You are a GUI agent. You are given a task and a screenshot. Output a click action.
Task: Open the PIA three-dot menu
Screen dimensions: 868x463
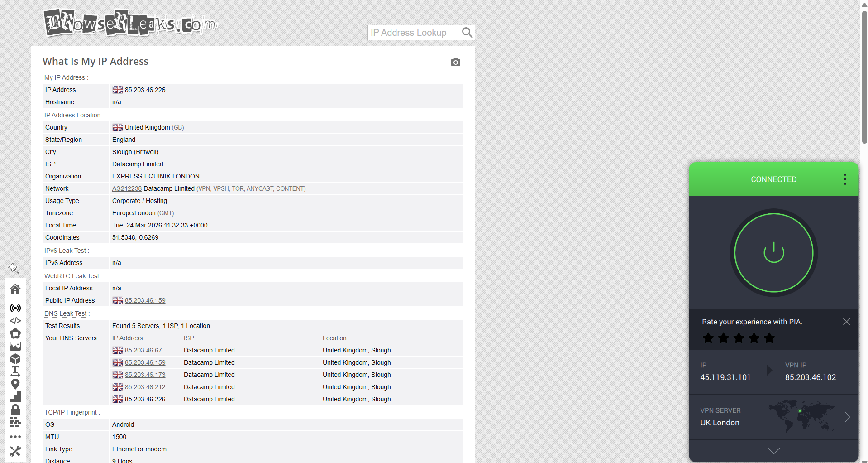844,179
